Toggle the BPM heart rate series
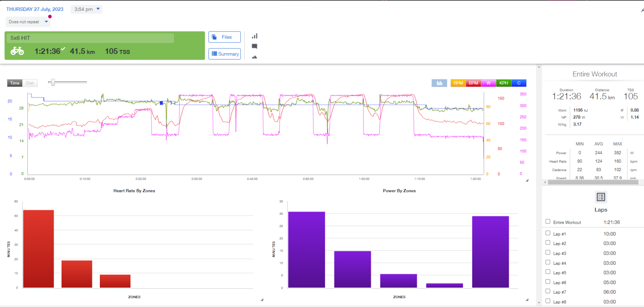 [473, 83]
